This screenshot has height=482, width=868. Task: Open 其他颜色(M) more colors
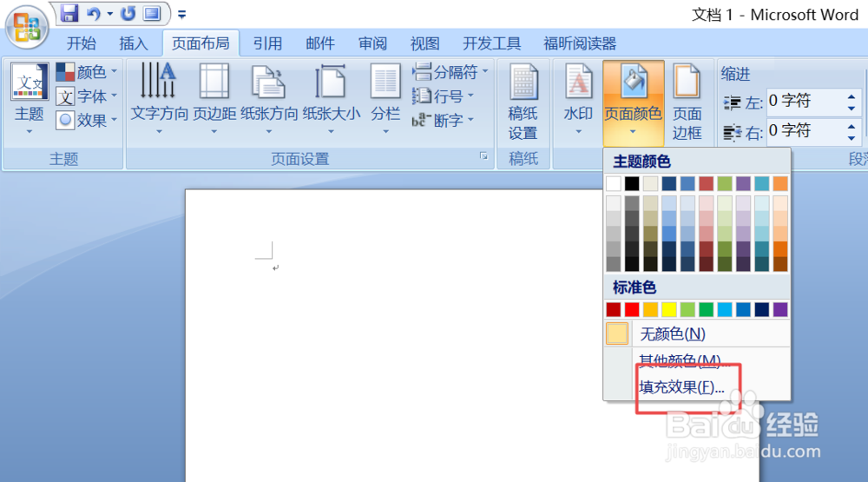pyautogui.click(x=697, y=360)
